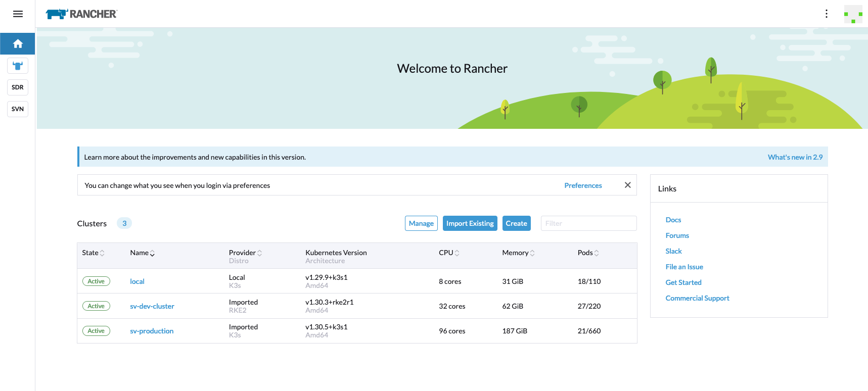
Task: Select version text v1.29.9+k3s1
Action: (x=327, y=277)
